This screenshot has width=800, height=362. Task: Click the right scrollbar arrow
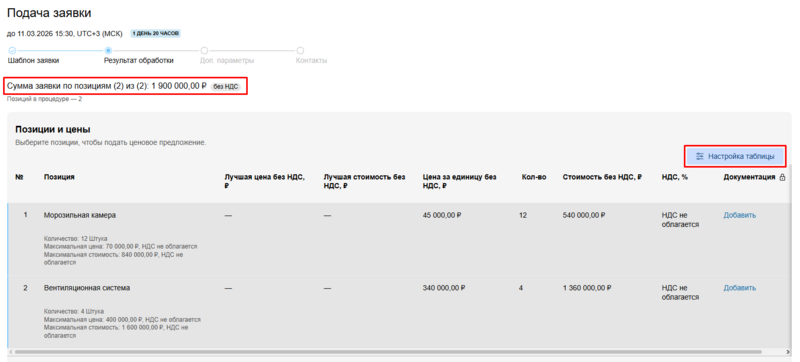pyautogui.click(x=789, y=352)
